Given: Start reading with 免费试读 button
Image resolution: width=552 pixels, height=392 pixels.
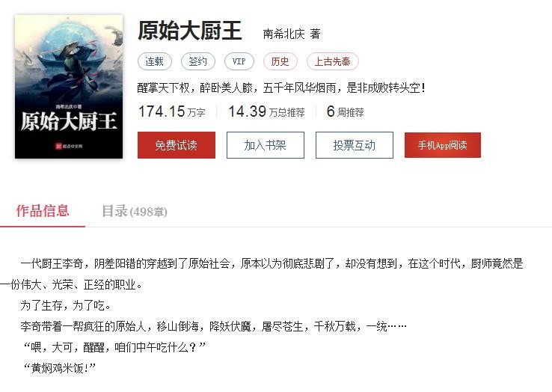Looking at the screenshot, I should tap(177, 145).
